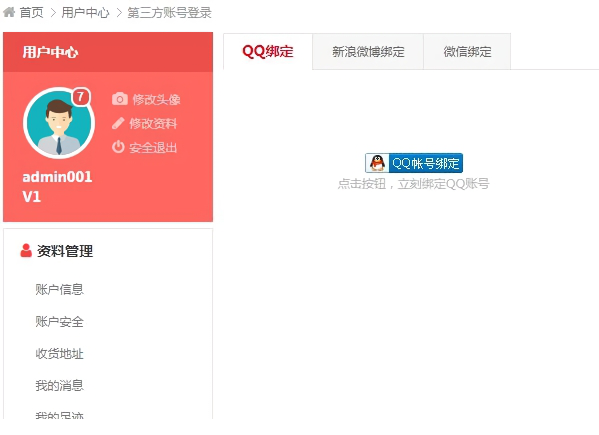Image resolution: width=599 pixels, height=435 pixels.
Task: Click the admin001 username
Action: click(x=57, y=177)
